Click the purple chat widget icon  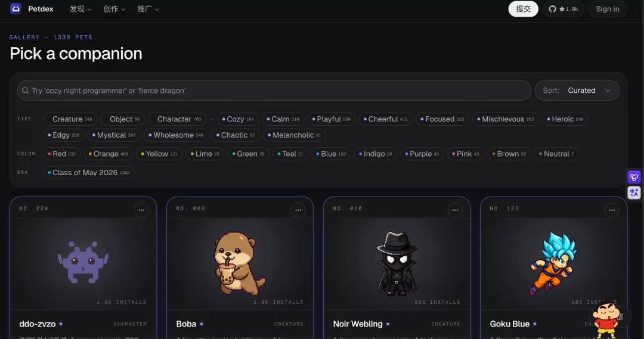click(x=634, y=178)
